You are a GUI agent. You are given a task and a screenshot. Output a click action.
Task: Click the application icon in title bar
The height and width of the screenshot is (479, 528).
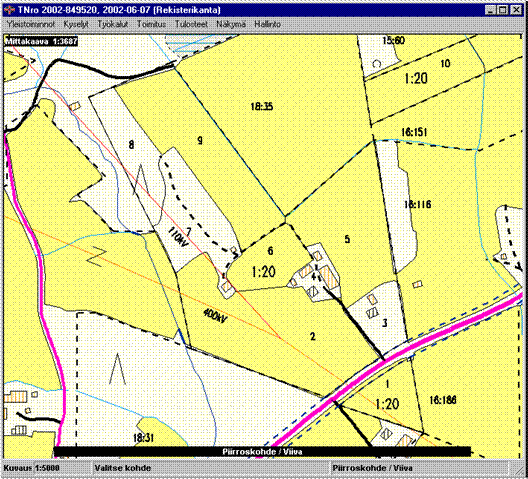click(9, 10)
